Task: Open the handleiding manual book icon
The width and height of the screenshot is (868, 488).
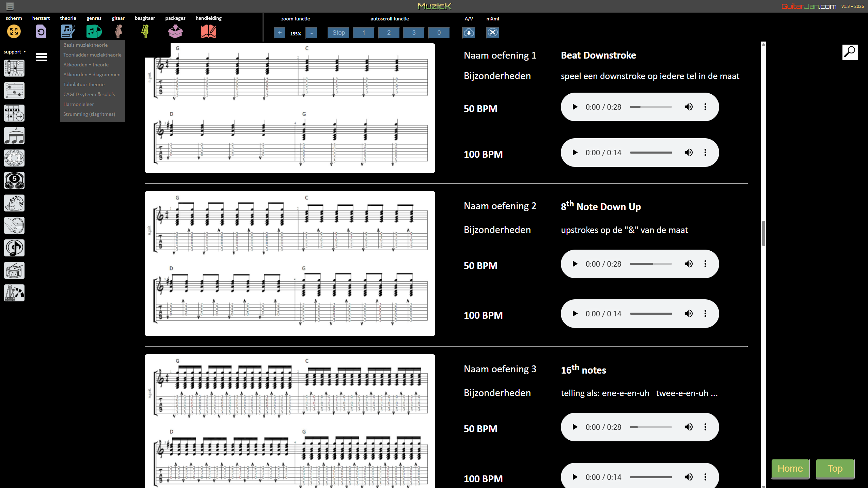Action: point(208,32)
